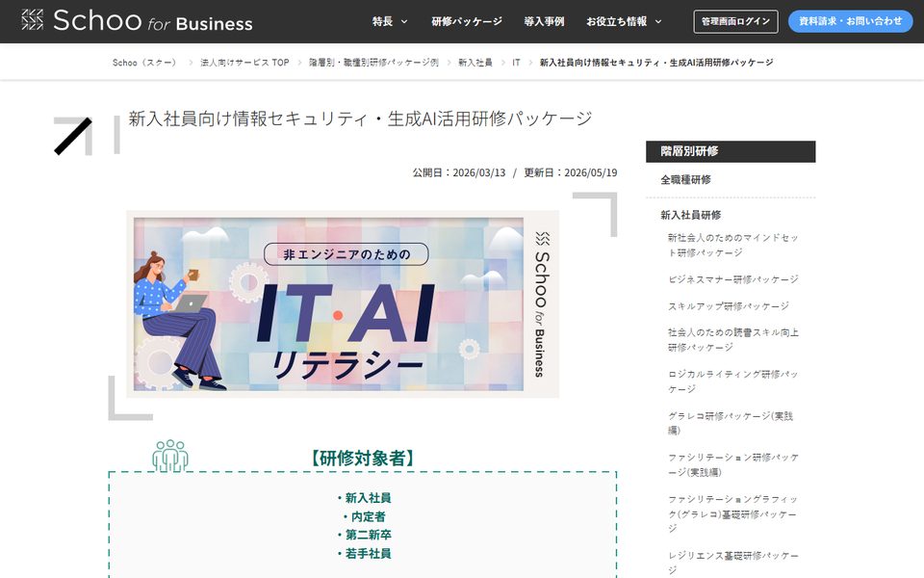The height and width of the screenshot is (578, 924).
Task: Open グラレコ研修パッケージ(実践編) sidebar link
Action: pos(731,423)
